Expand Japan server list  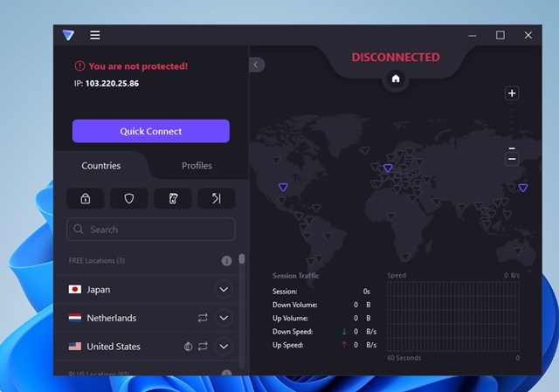(224, 289)
